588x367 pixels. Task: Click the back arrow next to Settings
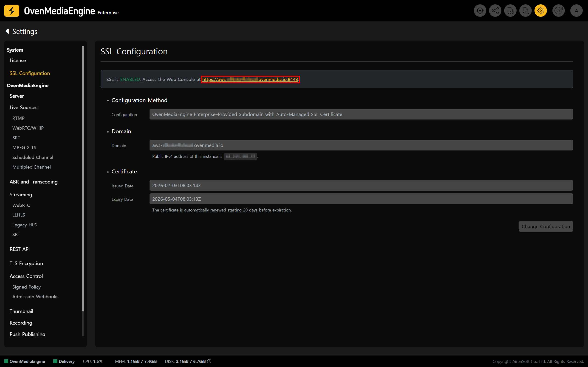point(7,31)
